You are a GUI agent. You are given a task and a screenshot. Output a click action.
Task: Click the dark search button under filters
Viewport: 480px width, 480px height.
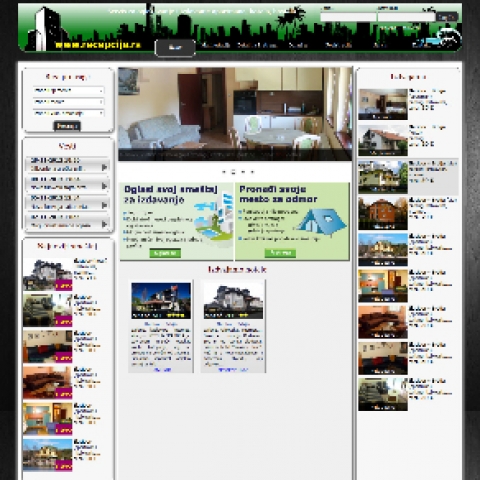67,126
